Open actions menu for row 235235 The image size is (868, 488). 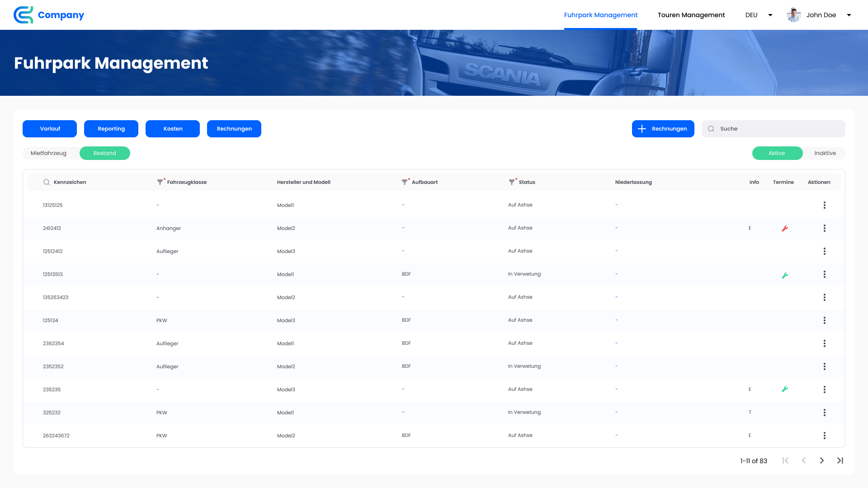[825, 389]
